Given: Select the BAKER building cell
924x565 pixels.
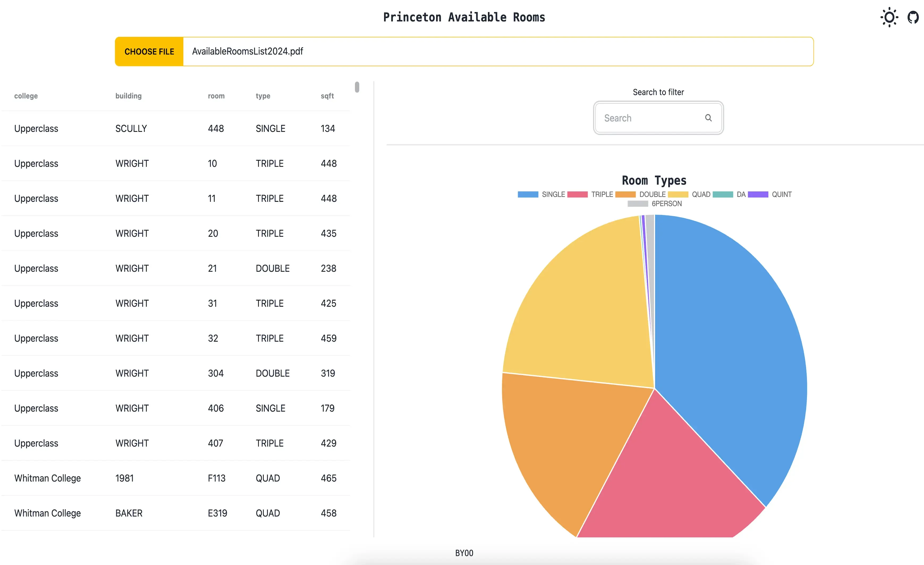Looking at the screenshot, I should 129,513.
